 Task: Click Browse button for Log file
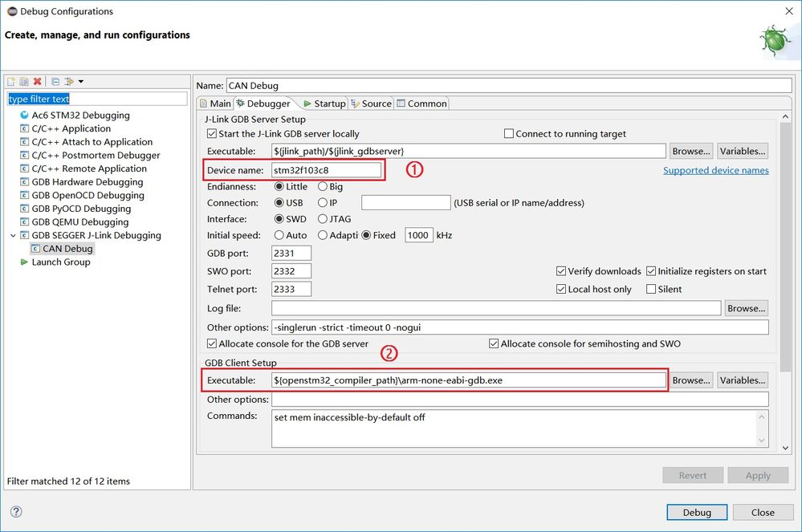pyautogui.click(x=747, y=308)
